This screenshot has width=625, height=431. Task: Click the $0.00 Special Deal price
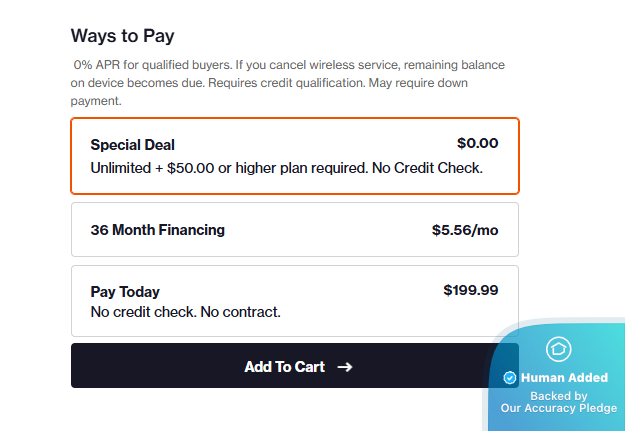477,143
